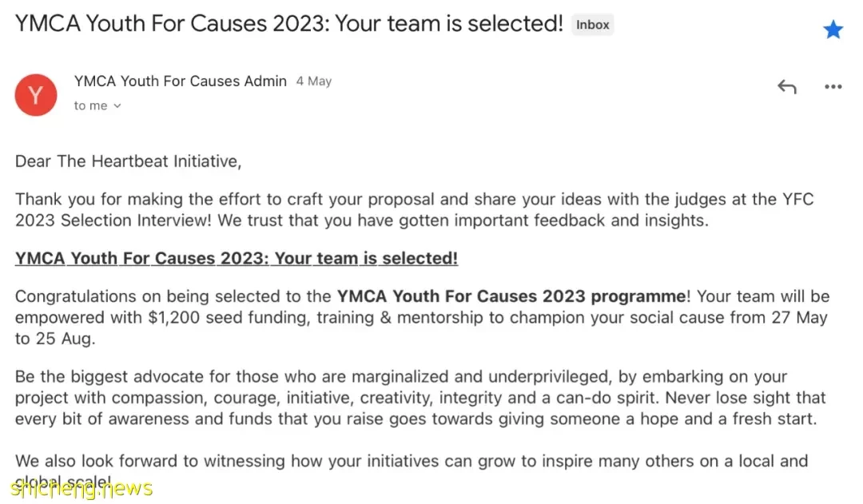This screenshot has height=504, width=863.
Task: Unstar this email using the blue star
Action: 833,30
